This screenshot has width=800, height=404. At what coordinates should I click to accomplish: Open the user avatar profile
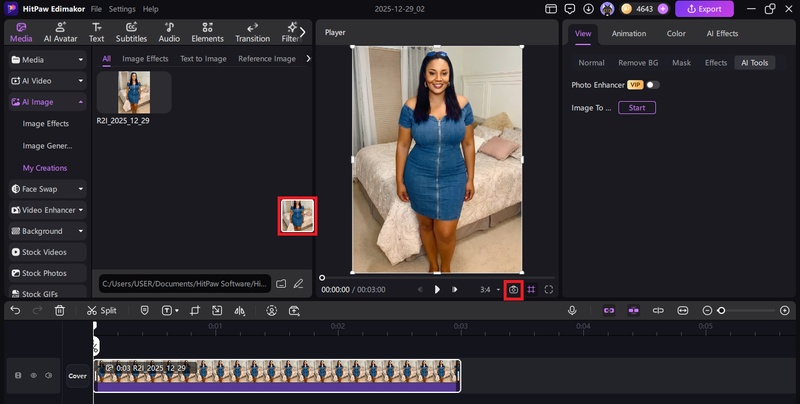[x=607, y=9]
